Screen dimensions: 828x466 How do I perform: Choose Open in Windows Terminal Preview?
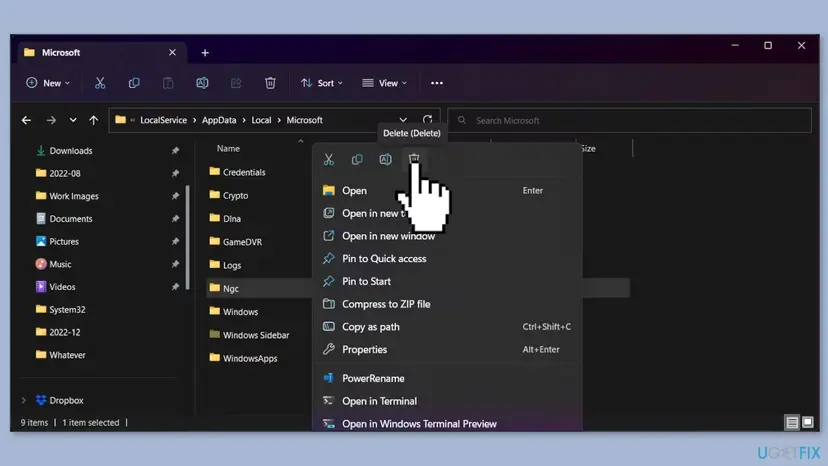point(447,424)
